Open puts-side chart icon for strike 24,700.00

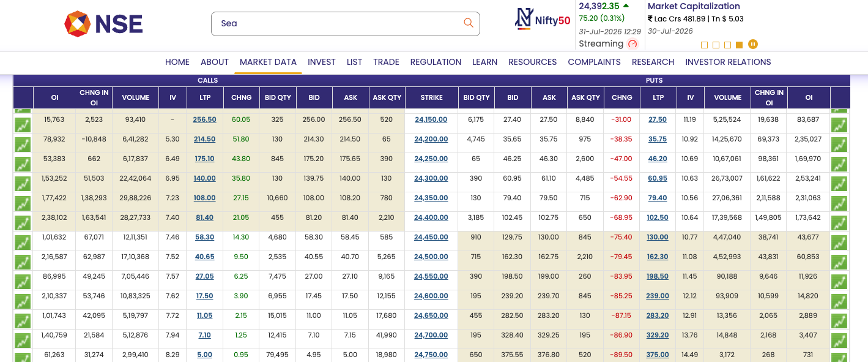[839, 341]
